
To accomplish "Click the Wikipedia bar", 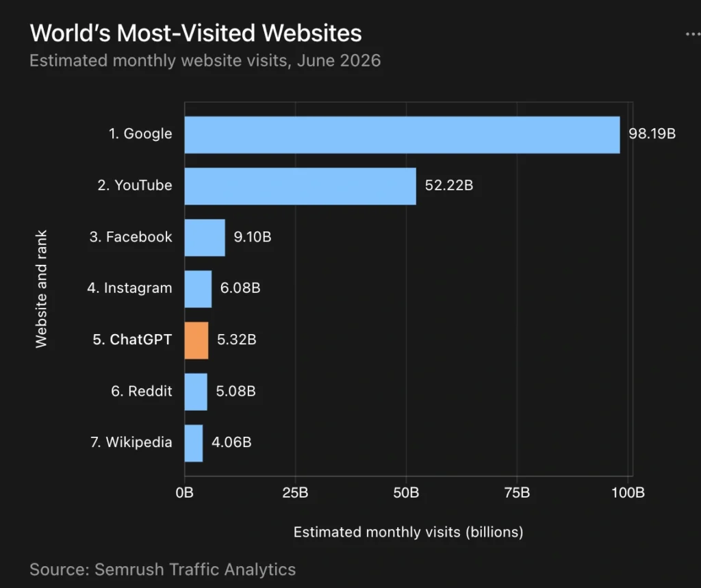I will point(194,443).
